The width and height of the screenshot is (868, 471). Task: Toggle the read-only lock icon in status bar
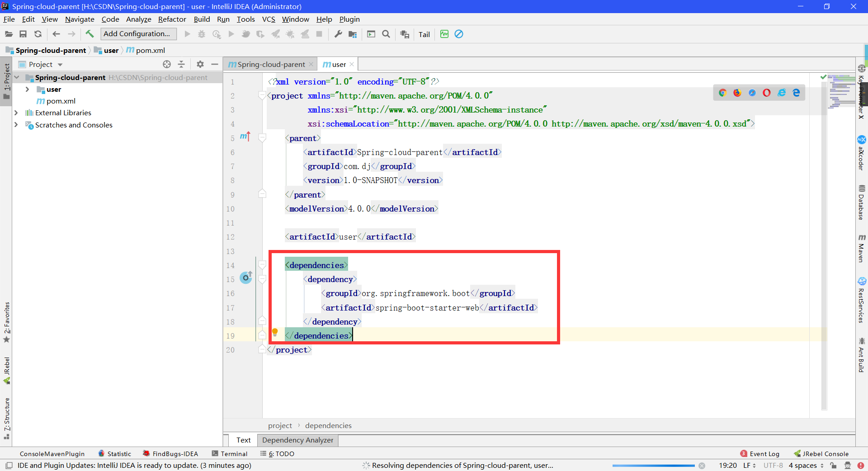pyautogui.click(x=833, y=465)
